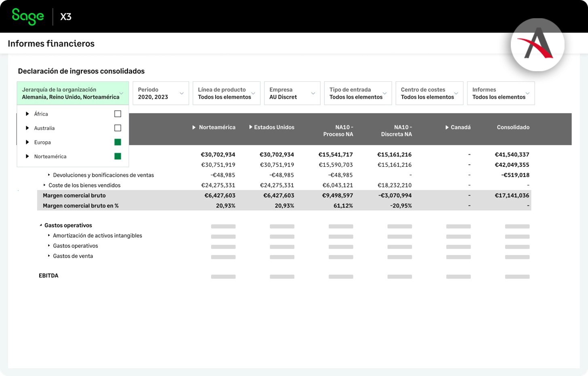Select the Margen comercial bruto row

click(x=74, y=195)
